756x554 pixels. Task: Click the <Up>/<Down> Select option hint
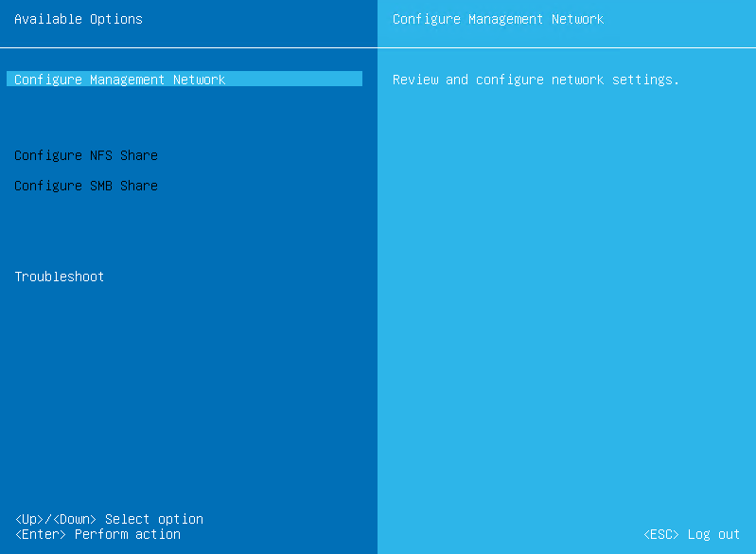[x=109, y=519]
